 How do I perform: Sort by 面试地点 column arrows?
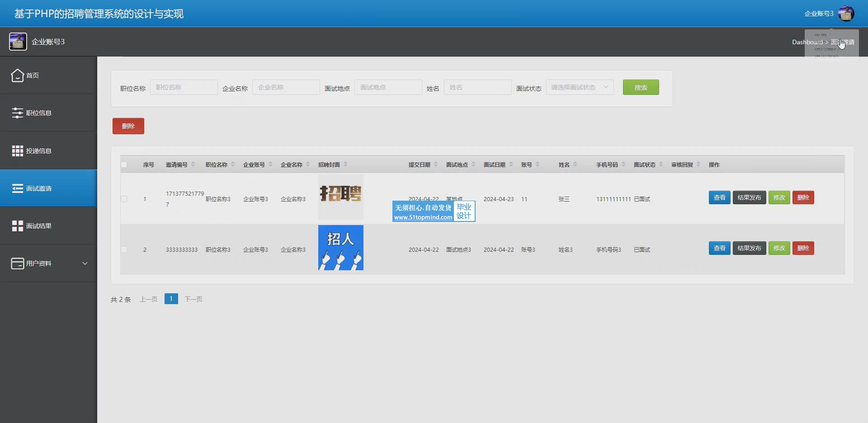pos(473,164)
